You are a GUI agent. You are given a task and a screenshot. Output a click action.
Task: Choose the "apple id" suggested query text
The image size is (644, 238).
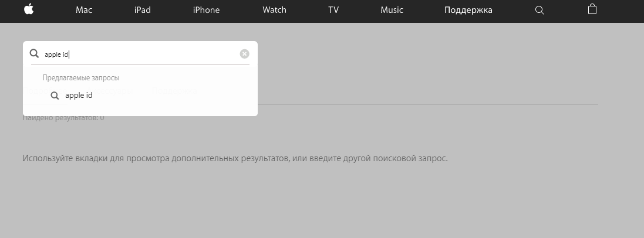[x=79, y=96]
